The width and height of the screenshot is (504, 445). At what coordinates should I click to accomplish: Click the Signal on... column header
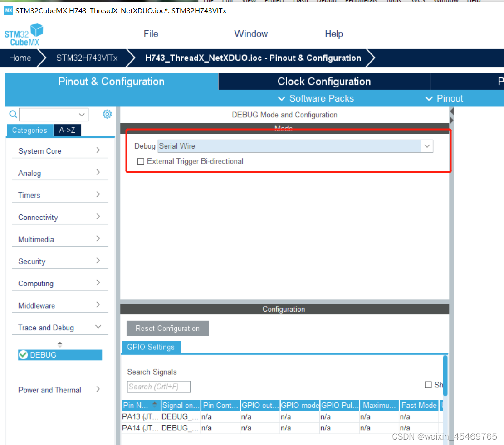coord(181,406)
